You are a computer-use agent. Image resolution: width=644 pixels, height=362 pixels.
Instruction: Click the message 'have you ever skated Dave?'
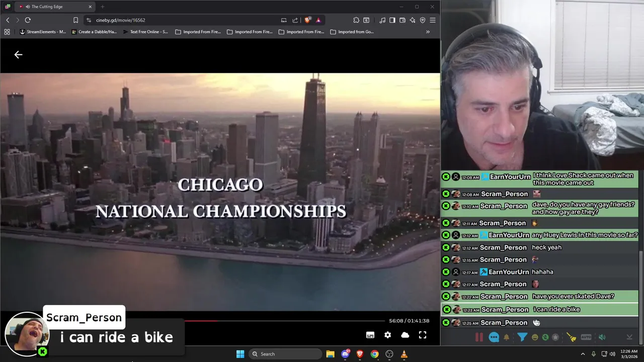coord(573,296)
